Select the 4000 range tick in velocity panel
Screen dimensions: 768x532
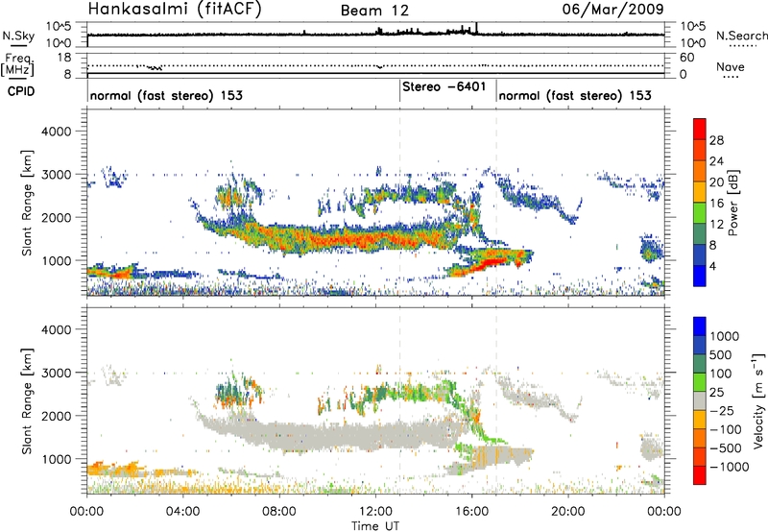pyautogui.click(x=56, y=329)
